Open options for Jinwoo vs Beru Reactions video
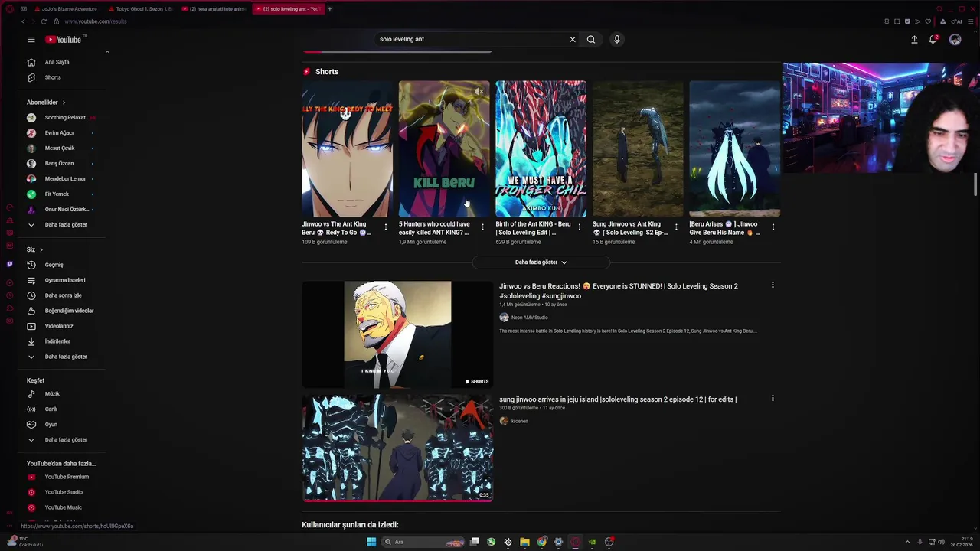The image size is (980, 551). coord(773,285)
